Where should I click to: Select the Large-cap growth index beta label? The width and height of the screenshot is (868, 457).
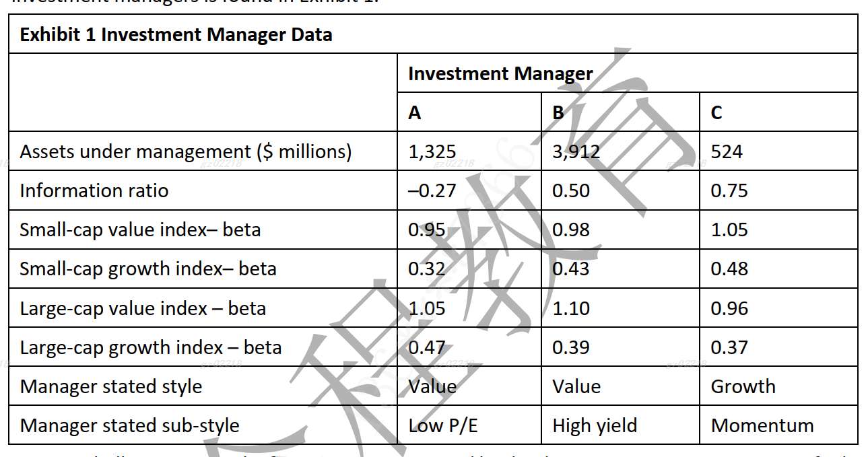(151, 347)
